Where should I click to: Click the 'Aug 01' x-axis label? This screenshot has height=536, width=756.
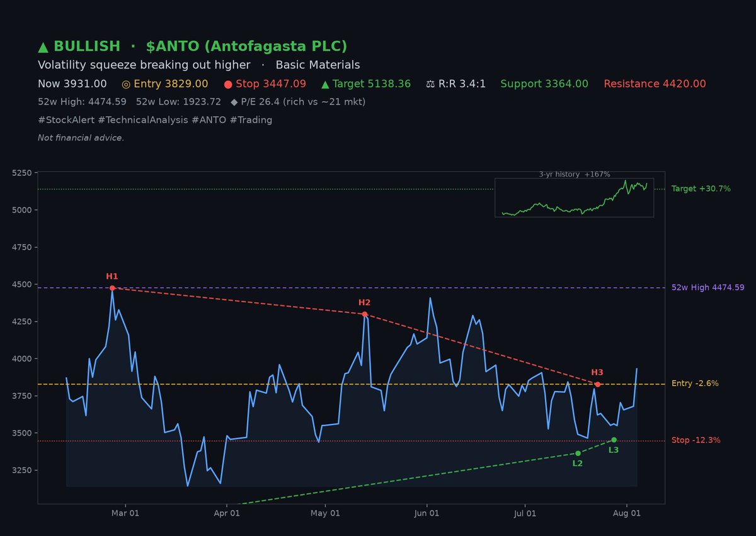(627, 513)
